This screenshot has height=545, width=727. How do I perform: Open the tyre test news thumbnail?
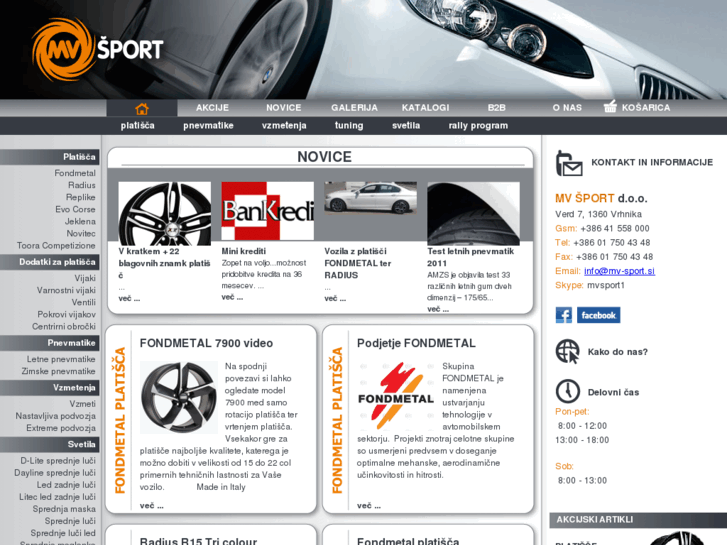click(x=473, y=213)
